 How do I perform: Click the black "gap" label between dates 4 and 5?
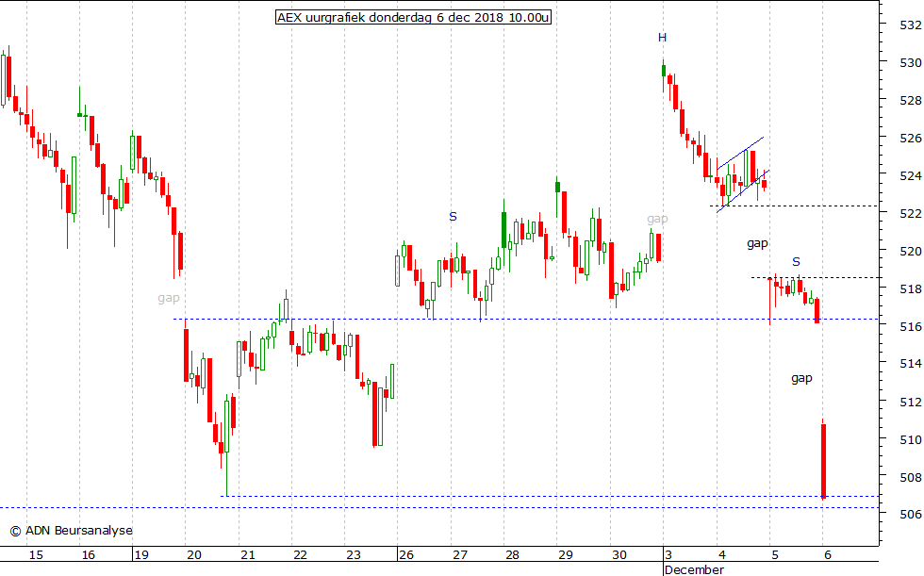pos(757,243)
